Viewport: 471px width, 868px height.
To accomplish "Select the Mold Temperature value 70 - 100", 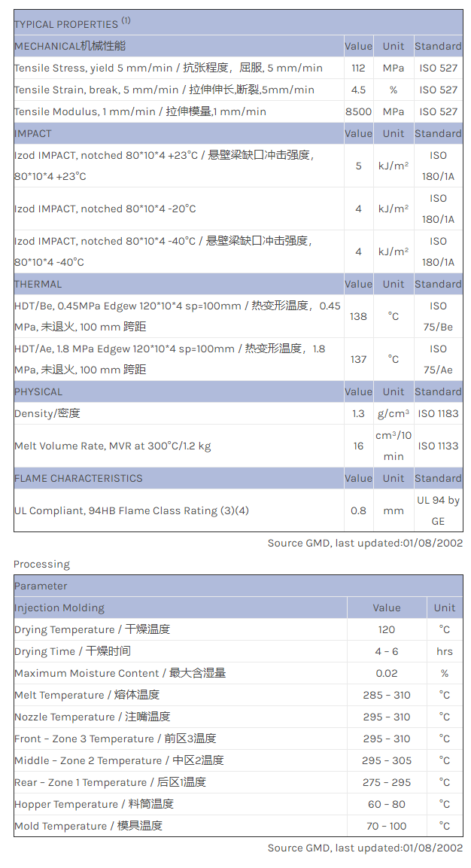I will (x=387, y=826).
